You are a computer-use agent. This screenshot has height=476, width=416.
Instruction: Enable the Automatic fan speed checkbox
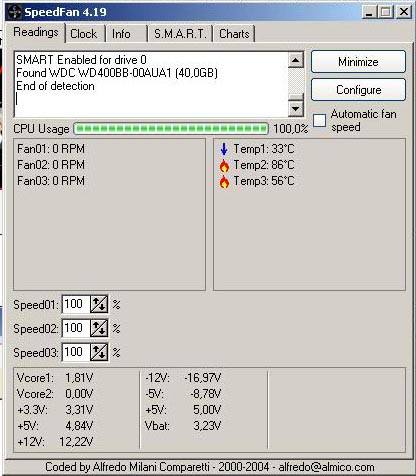(319, 120)
